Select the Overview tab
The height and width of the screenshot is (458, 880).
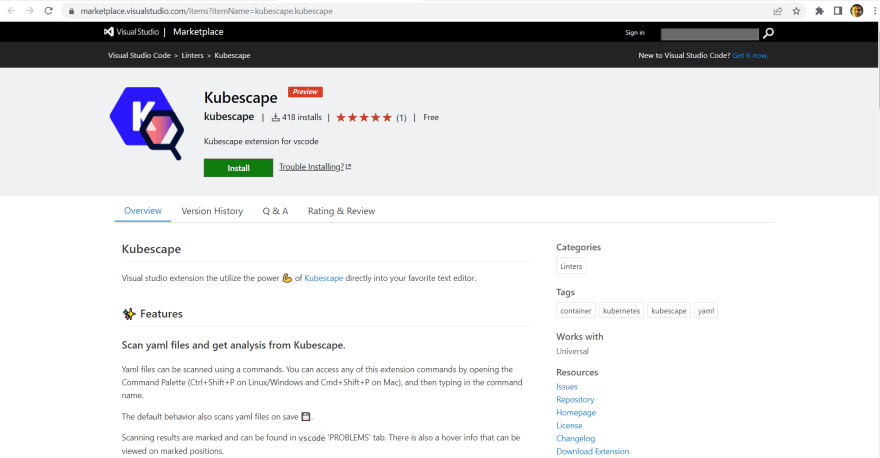[x=143, y=210]
